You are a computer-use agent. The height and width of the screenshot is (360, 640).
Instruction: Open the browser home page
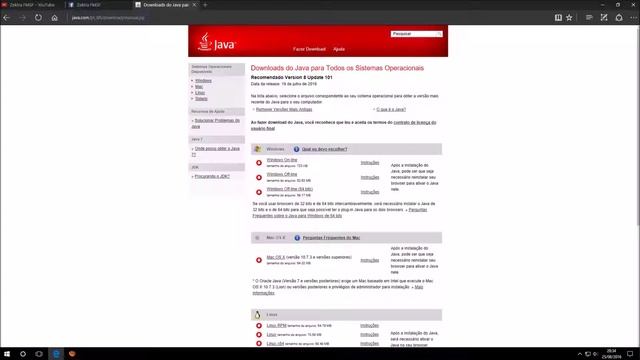[x=54, y=18]
